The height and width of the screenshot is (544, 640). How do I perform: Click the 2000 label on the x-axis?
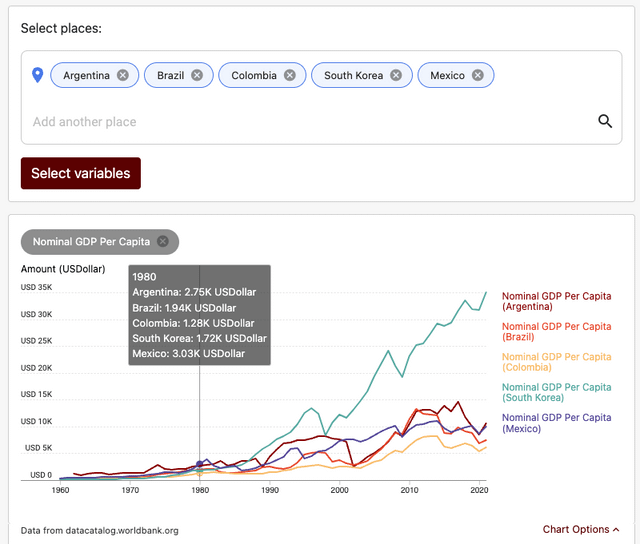[x=340, y=491]
